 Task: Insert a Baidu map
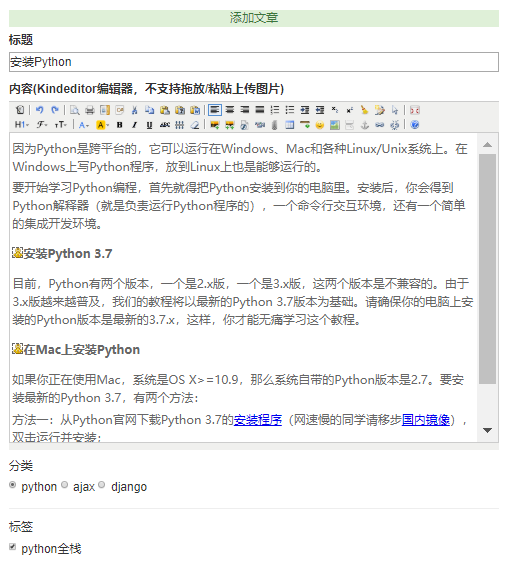point(335,125)
